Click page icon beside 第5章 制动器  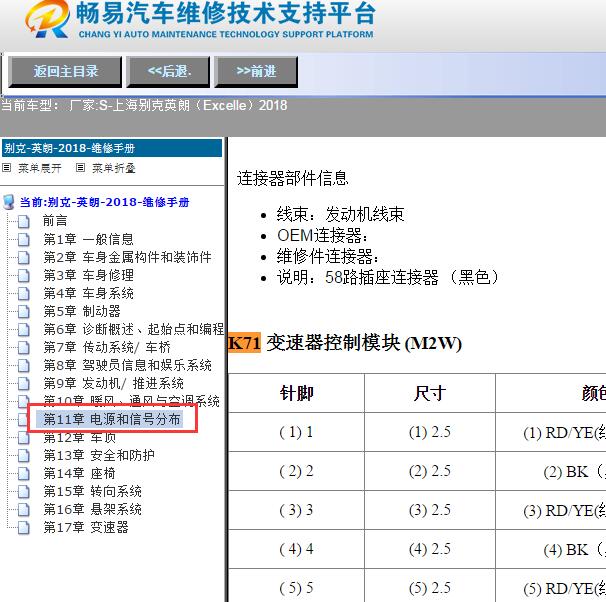coord(24,311)
